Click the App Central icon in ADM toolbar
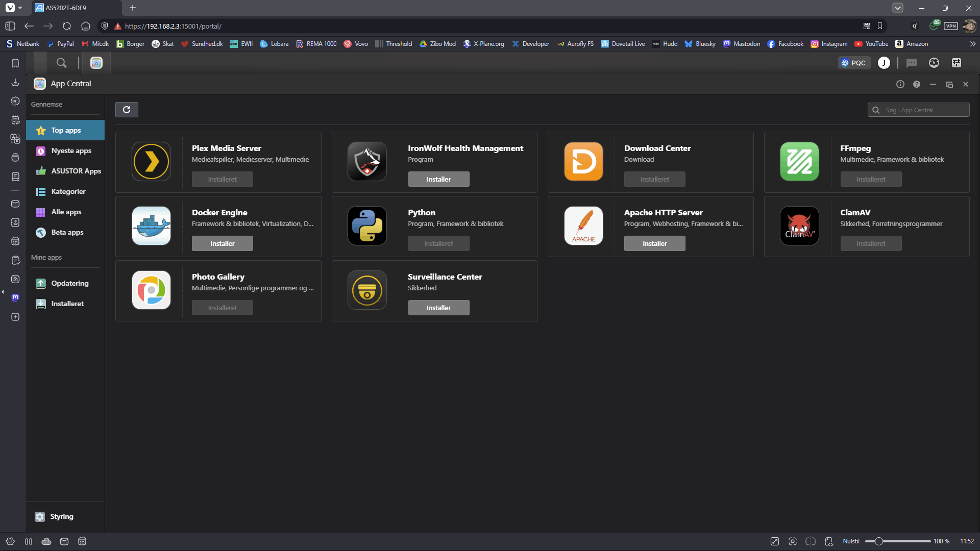Screen dimensions: 980x551 click(96, 63)
